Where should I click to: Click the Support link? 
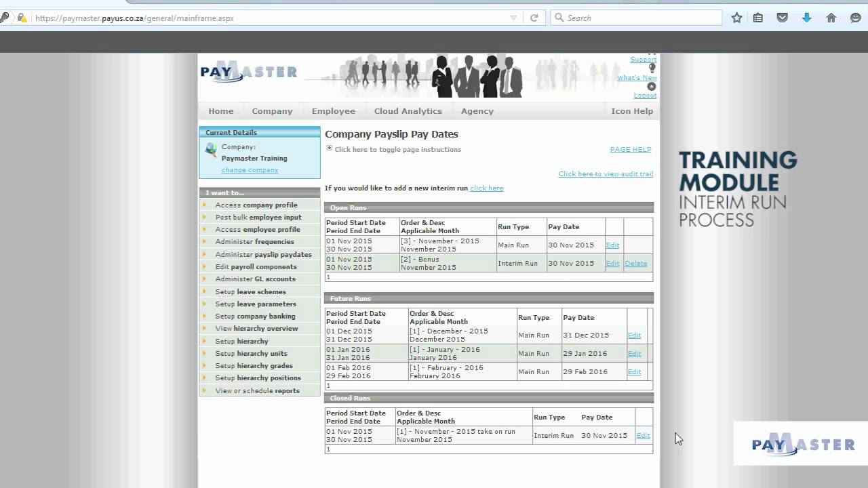(x=644, y=60)
